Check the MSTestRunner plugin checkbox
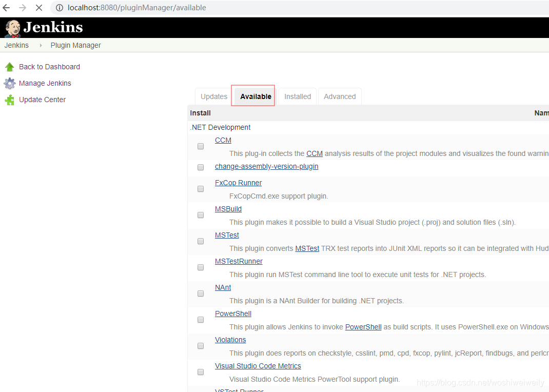This screenshot has width=549, height=392. tap(201, 267)
